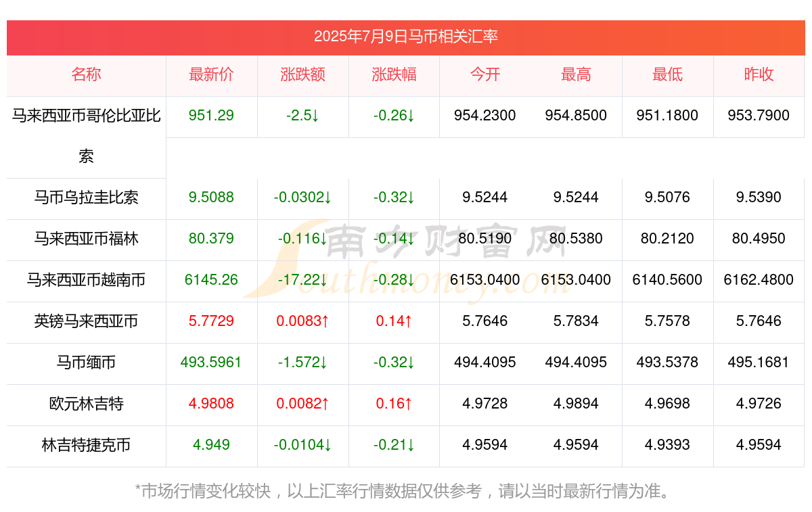Image resolution: width=812 pixels, height=512 pixels.
Task: Click latest price 6145.26
Action: click(212, 280)
